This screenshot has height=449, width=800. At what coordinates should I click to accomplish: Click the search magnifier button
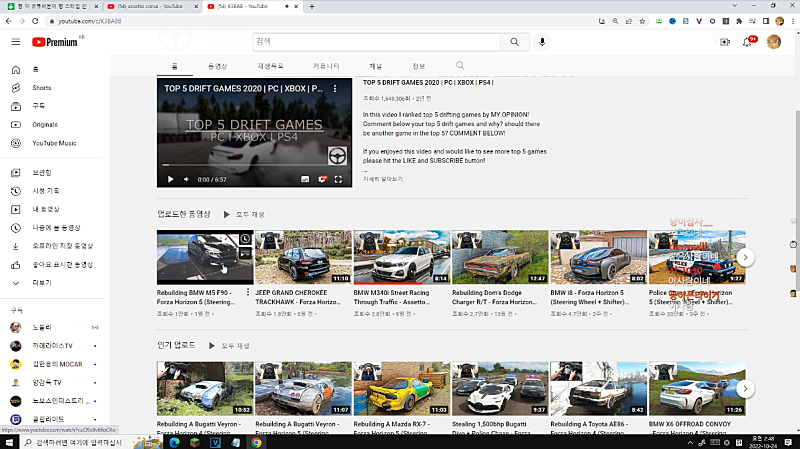[514, 42]
